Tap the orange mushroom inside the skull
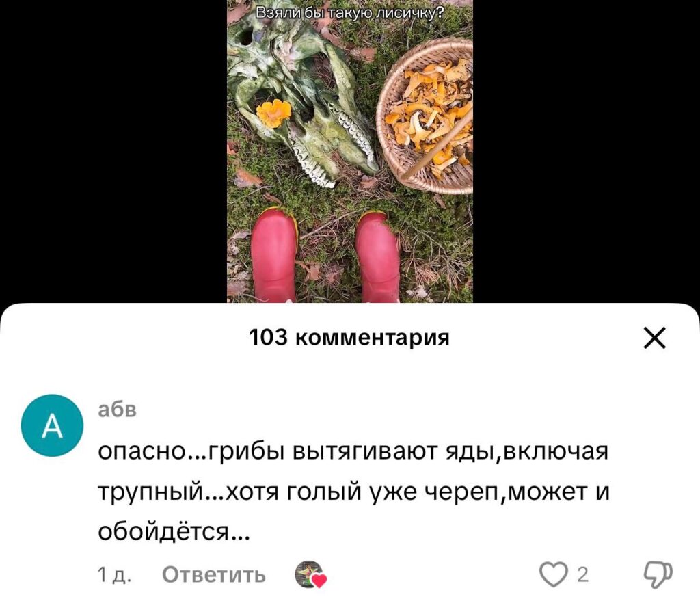700x599 pixels. pos(273,113)
